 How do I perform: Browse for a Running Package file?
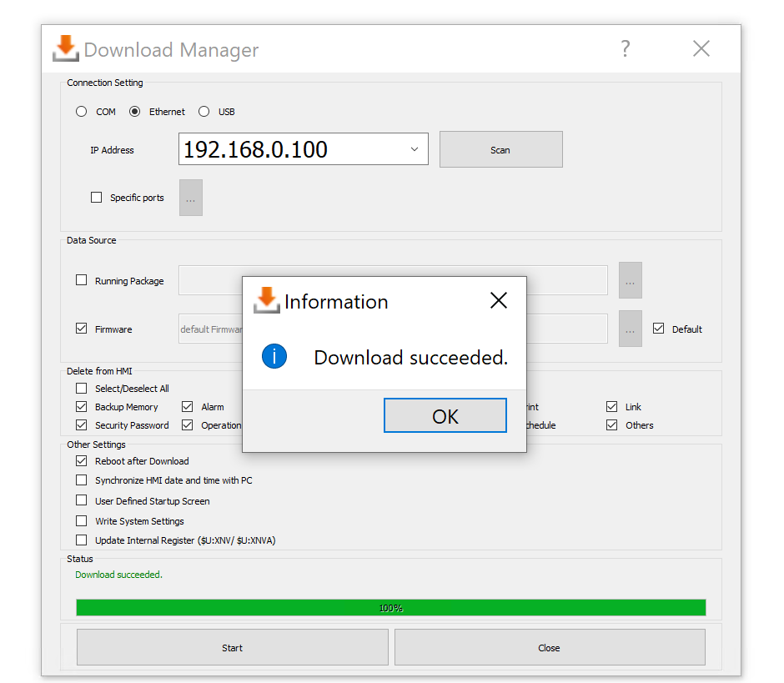point(630,280)
